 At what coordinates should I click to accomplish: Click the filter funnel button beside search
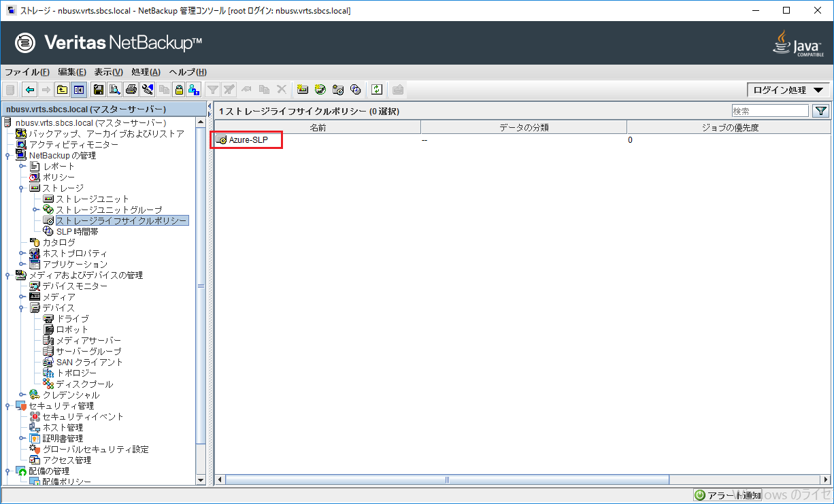pyautogui.click(x=820, y=111)
